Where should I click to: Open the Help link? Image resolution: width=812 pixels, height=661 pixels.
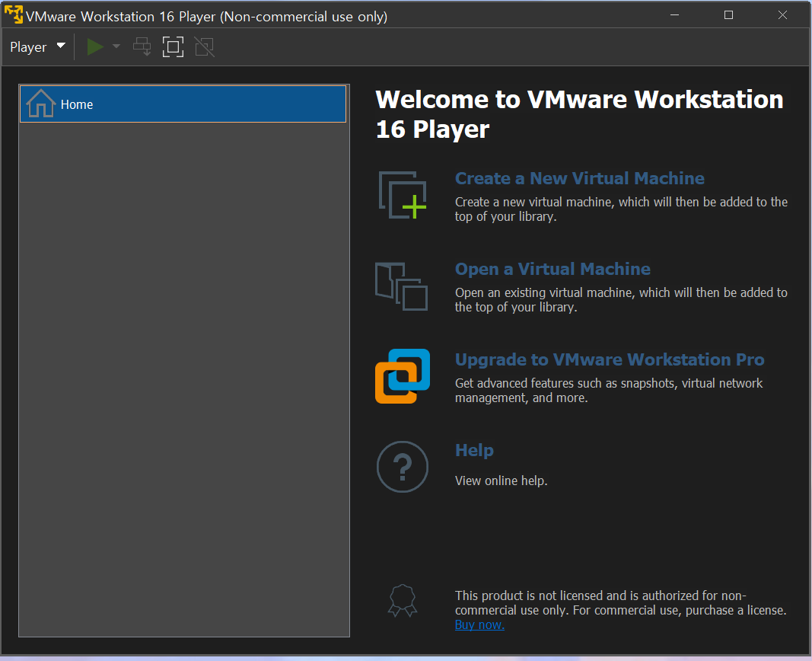(474, 450)
